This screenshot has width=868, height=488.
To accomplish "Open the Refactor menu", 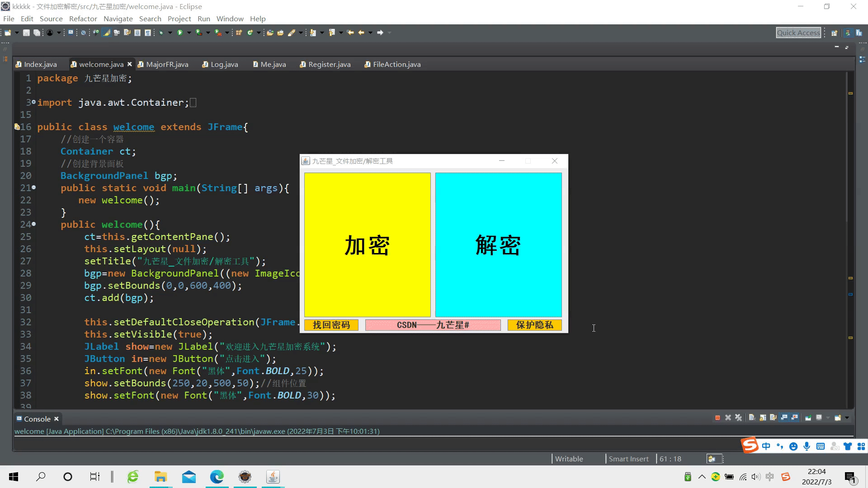I will click(x=83, y=19).
